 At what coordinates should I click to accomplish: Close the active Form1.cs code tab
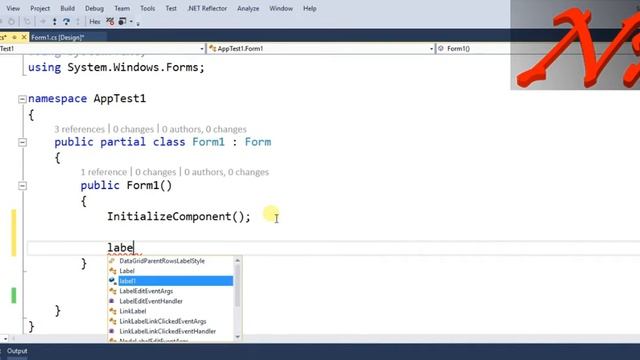[x=24, y=37]
